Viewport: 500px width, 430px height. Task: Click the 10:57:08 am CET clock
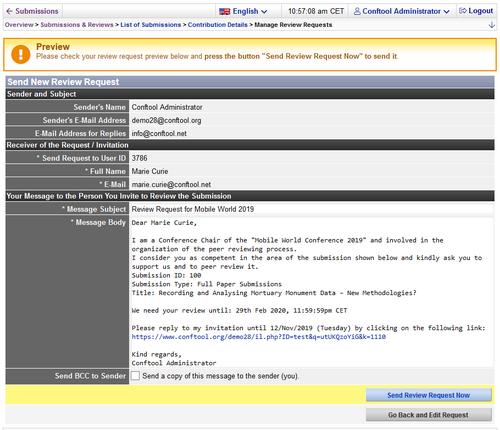[x=316, y=11]
